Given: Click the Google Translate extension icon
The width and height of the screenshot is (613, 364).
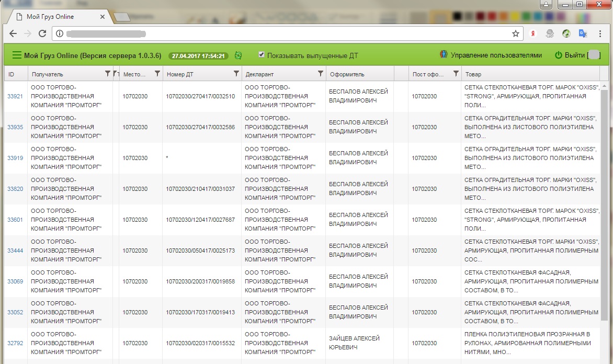Looking at the screenshot, I should 583,33.
